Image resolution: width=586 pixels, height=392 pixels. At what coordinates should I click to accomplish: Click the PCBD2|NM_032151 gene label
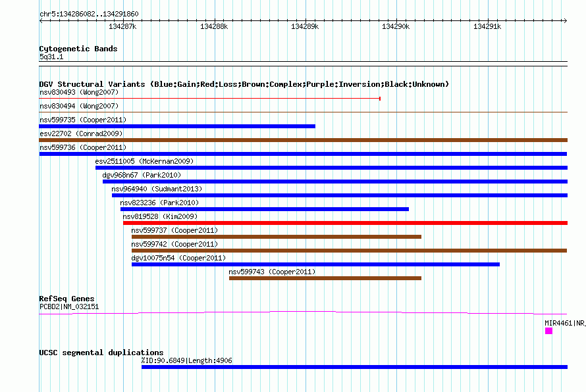click(69, 307)
